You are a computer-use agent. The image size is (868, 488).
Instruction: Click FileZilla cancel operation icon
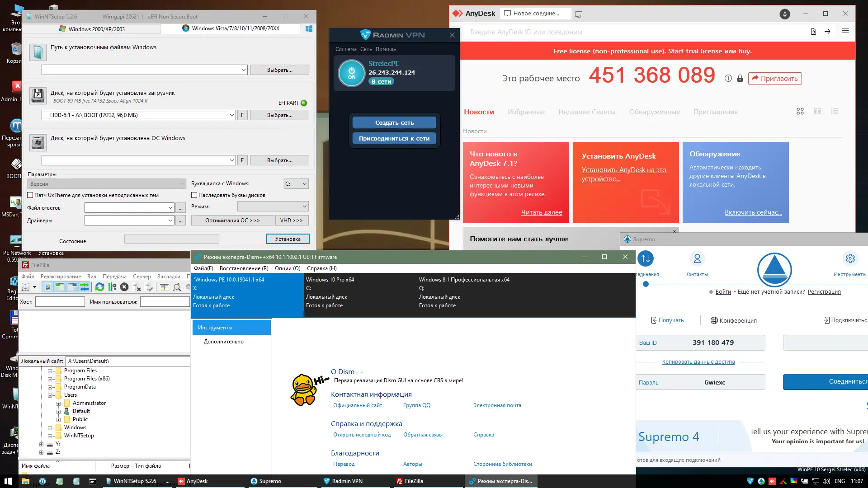(x=124, y=287)
